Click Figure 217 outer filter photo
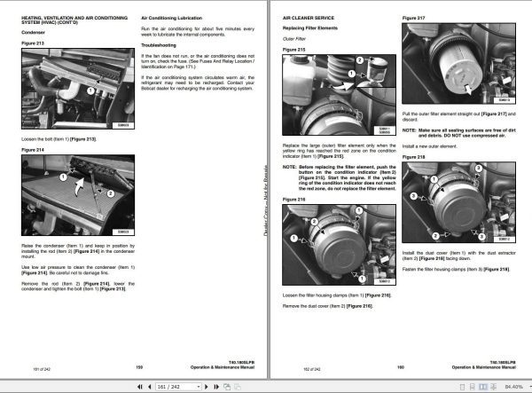The image size is (532, 393). pos(458,64)
